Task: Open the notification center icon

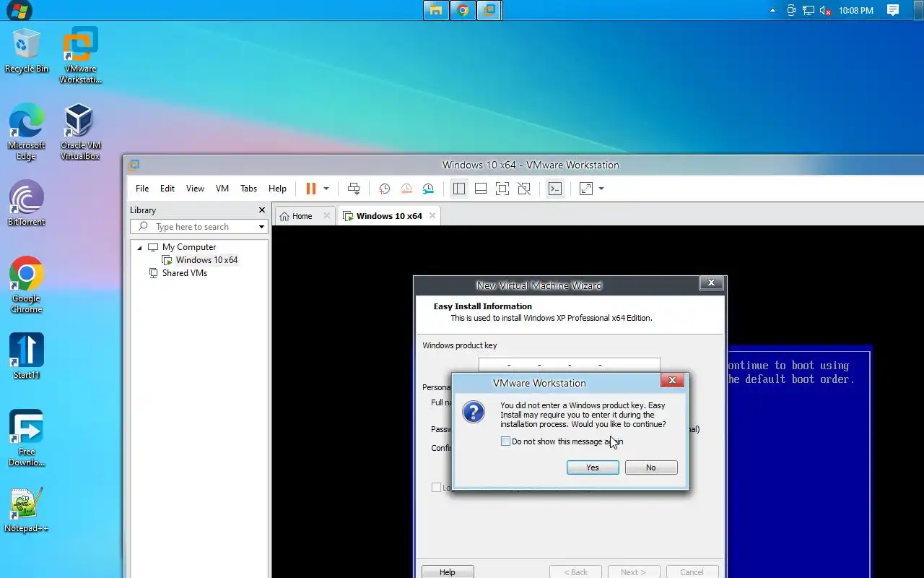Action: [893, 10]
